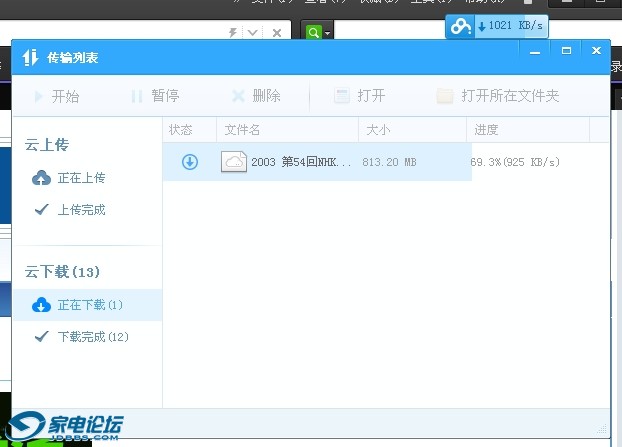The height and width of the screenshot is (447, 622).
Task: Click the blue download status arrow icon
Action: (x=190, y=162)
